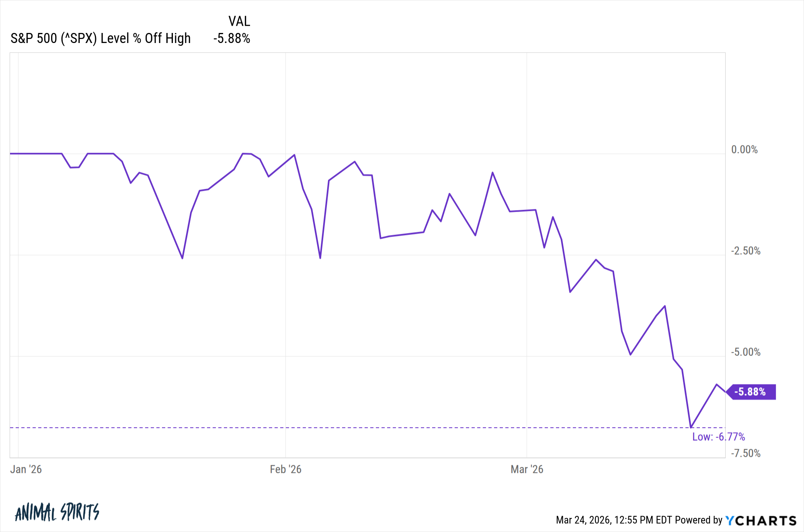Select the -5.00% y-axis label

(x=746, y=352)
